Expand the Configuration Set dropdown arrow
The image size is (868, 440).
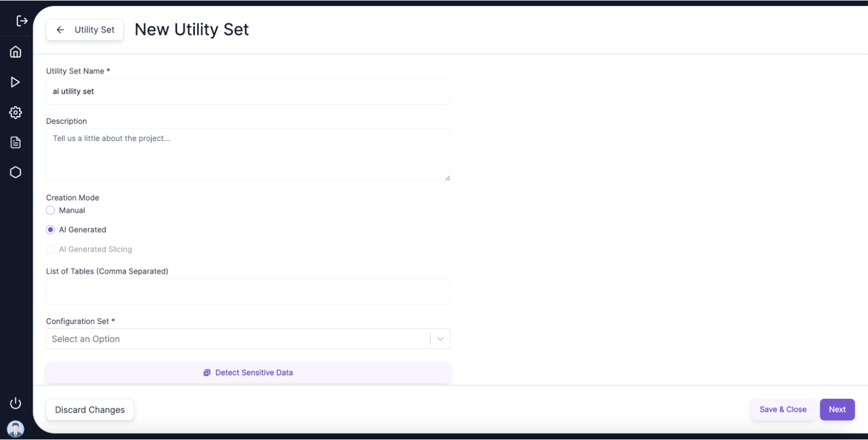pyautogui.click(x=440, y=339)
